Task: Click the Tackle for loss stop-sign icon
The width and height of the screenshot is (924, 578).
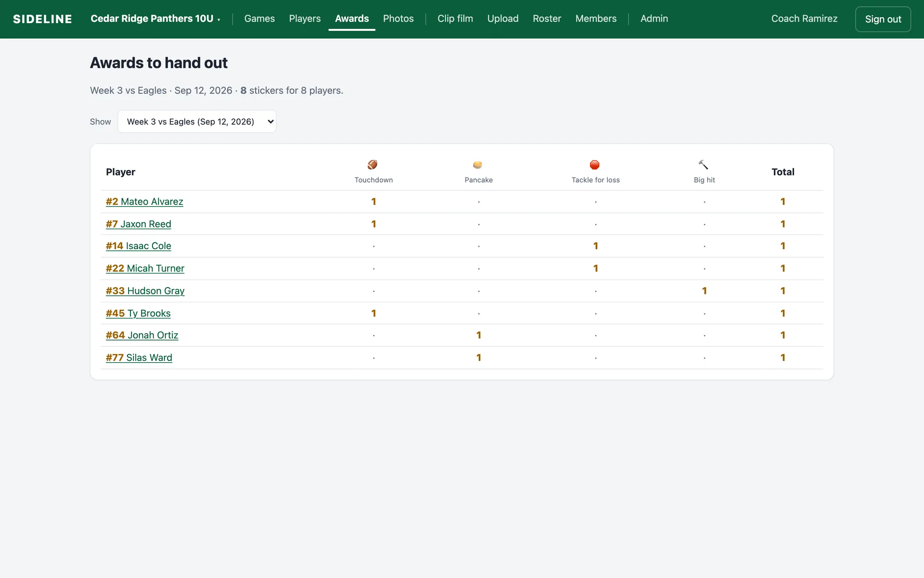Action: pyautogui.click(x=595, y=165)
